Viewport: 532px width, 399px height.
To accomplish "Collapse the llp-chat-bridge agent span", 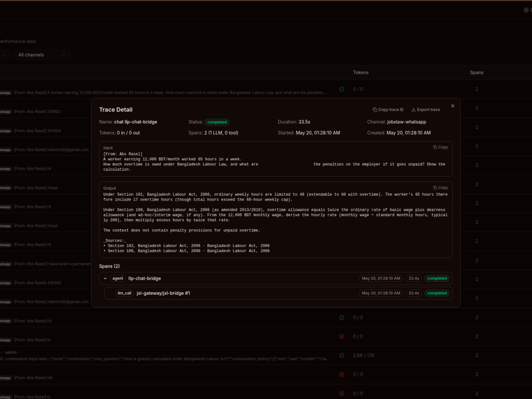I will tap(105, 278).
